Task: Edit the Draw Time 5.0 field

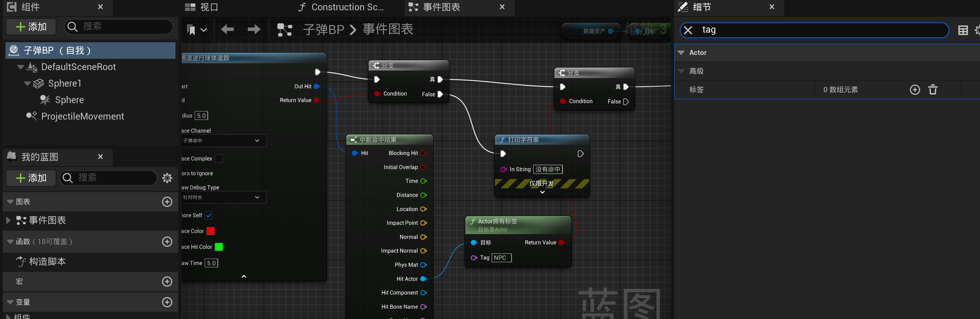Action: [211, 263]
